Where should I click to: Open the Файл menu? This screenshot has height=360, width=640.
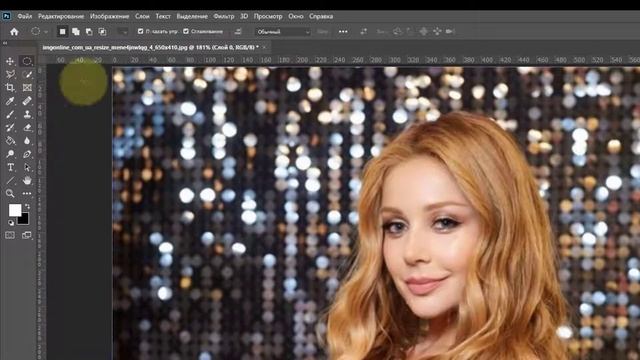tap(24, 16)
